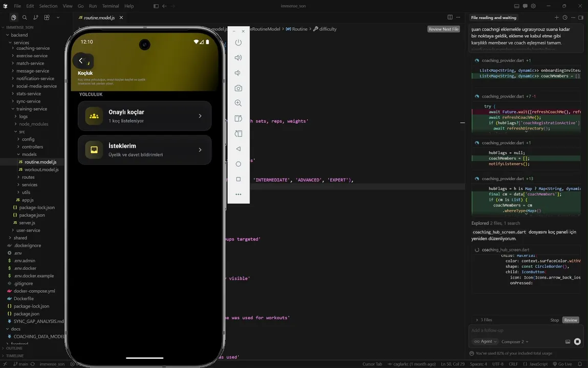
Task: Open Onaylı koçlar card
Action: point(145,116)
